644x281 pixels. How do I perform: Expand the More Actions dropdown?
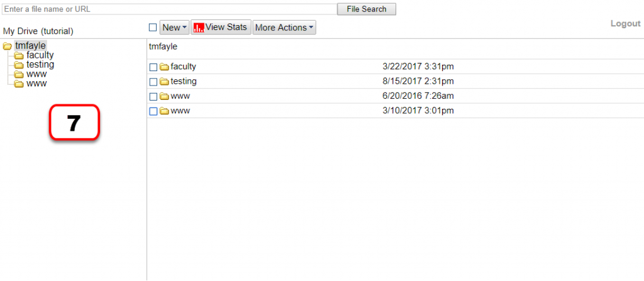(x=284, y=28)
